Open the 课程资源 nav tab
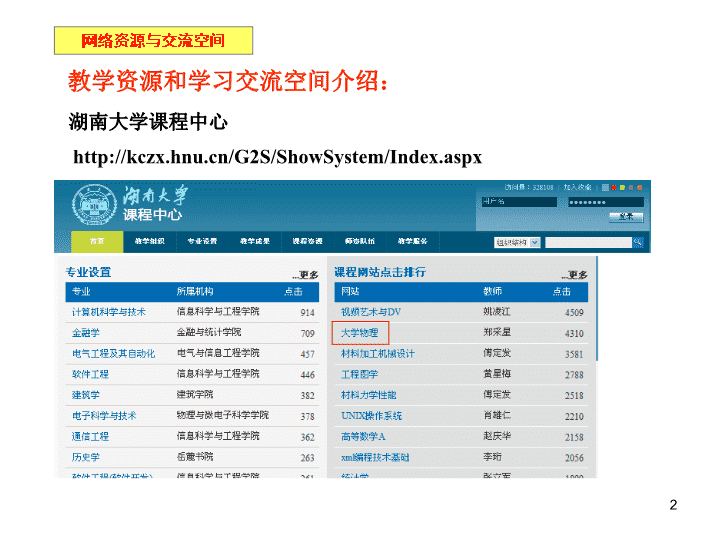The width and height of the screenshot is (720, 540). (307, 242)
